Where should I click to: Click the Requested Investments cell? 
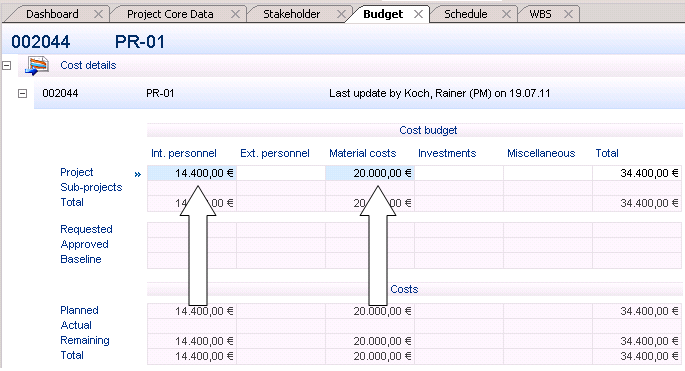(x=459, y=230)
